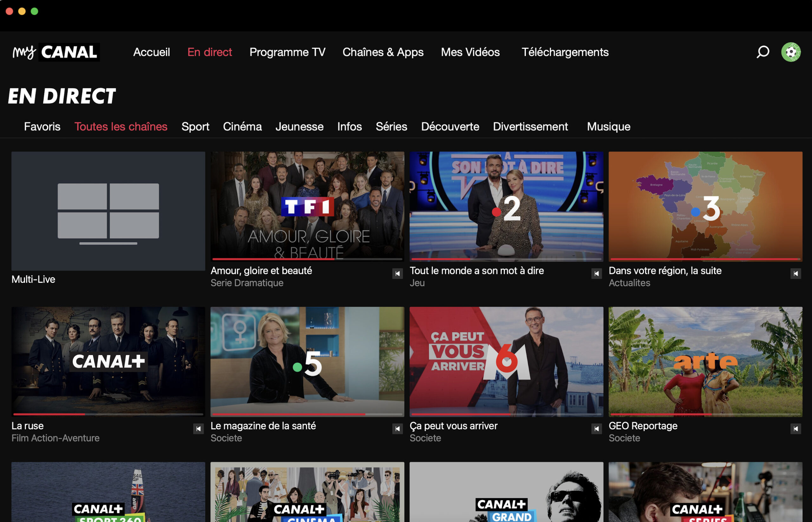Open Téléchargements page
The width and height of the screenshot is (812, 522).
coord(565,52)
